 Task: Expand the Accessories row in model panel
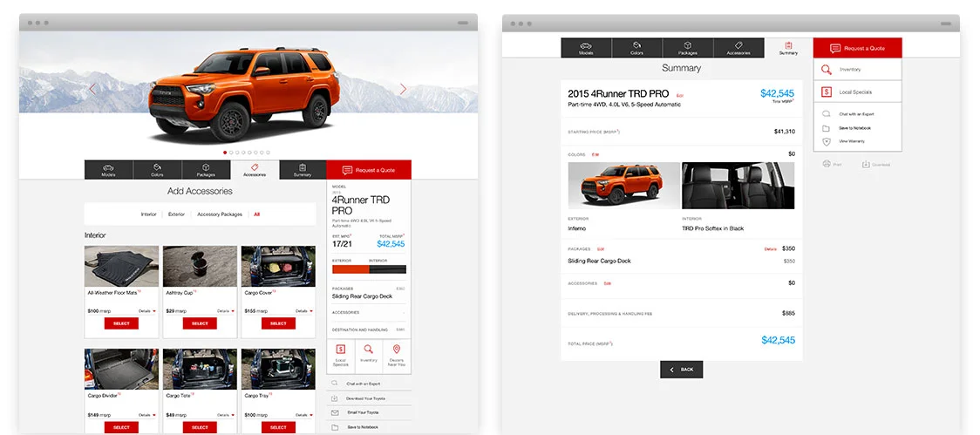[369, 312]
